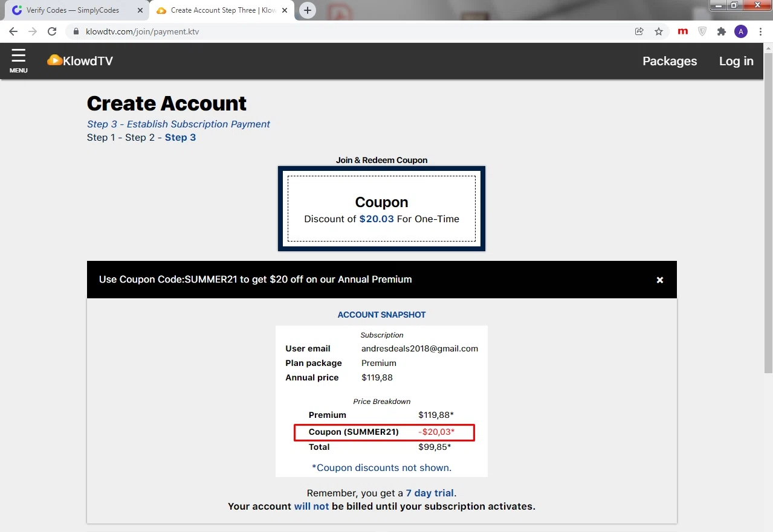Click the 'Price Breakdown' label
This screenshot has width=773, height=532.
click(381, 401)
